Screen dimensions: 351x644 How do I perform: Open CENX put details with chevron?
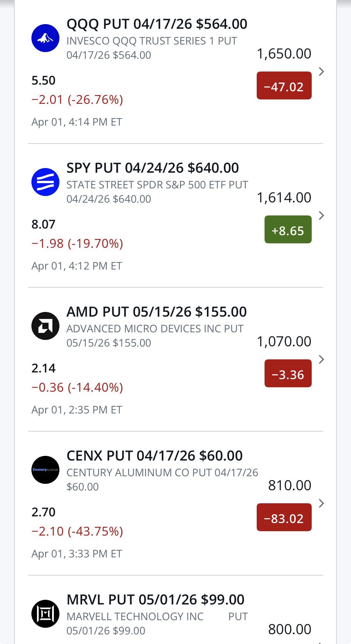pyautogui.click(x=321, y=503)
